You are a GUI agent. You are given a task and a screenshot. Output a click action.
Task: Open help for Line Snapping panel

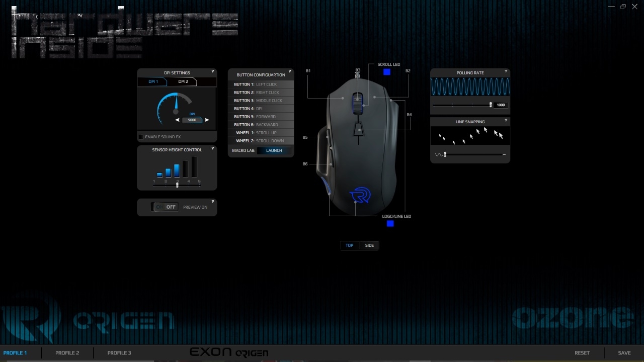(506, 121)
